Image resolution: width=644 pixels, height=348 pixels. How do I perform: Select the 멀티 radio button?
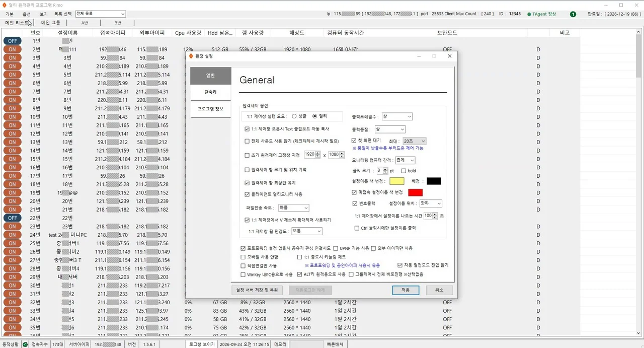click(x=315, y=116)
